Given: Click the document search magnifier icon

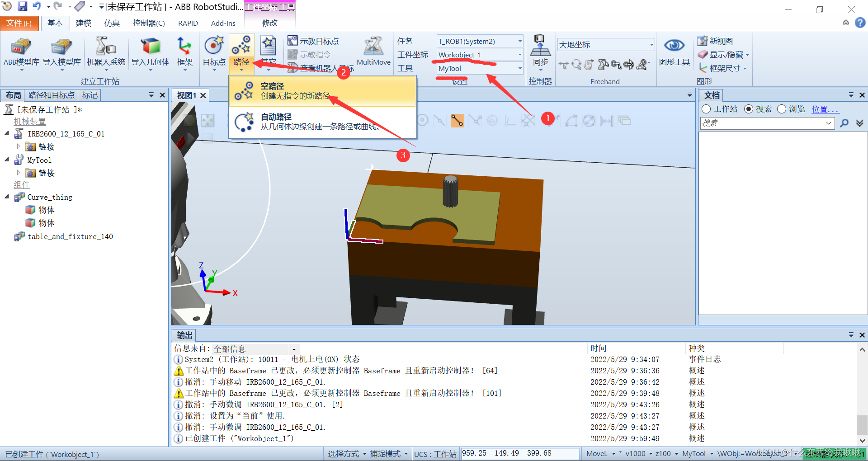Looking at the screenshot, I should 844,123.
